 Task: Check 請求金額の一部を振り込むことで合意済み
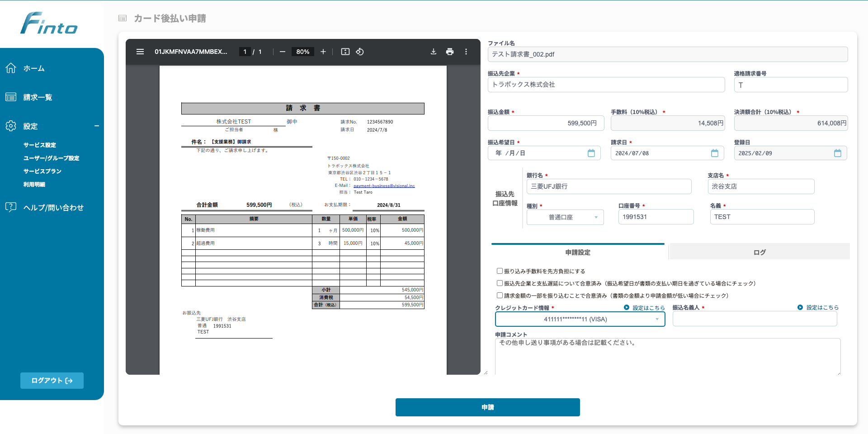point(500,296)
